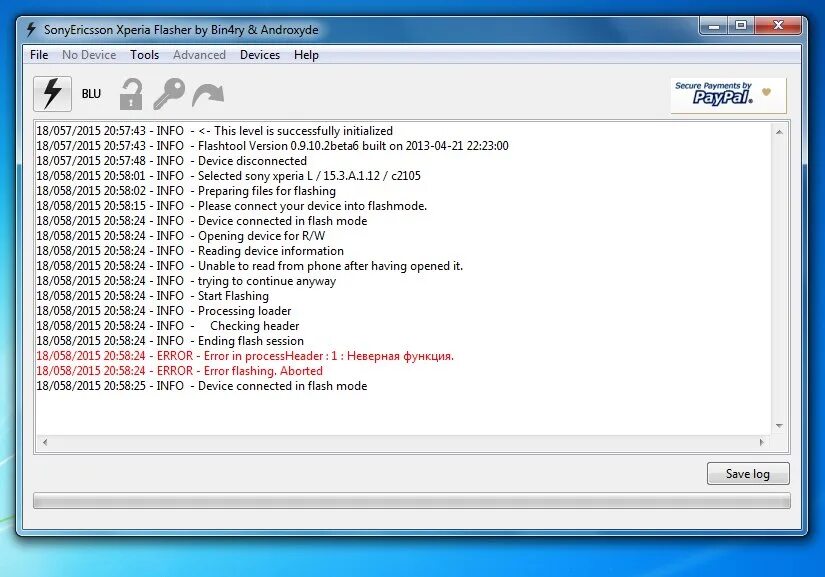Click the greyed-out No Device menu
The image size is (825, 577).
click(89, 55)
